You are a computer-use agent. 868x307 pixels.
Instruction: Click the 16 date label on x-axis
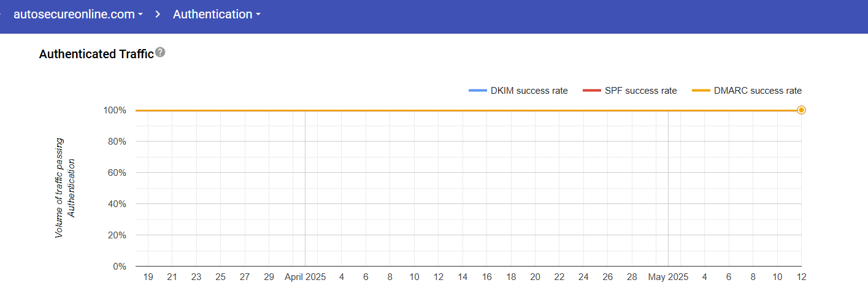click(486, 277)
